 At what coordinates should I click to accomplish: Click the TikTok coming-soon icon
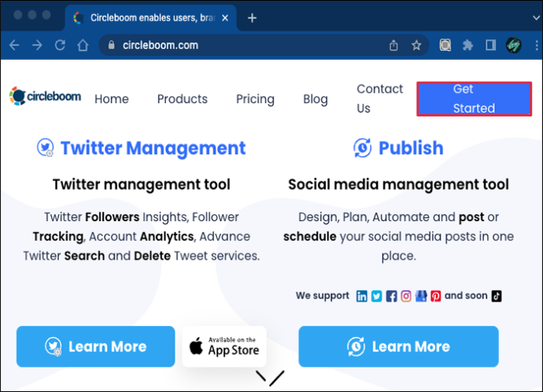(x=497, y=296)
